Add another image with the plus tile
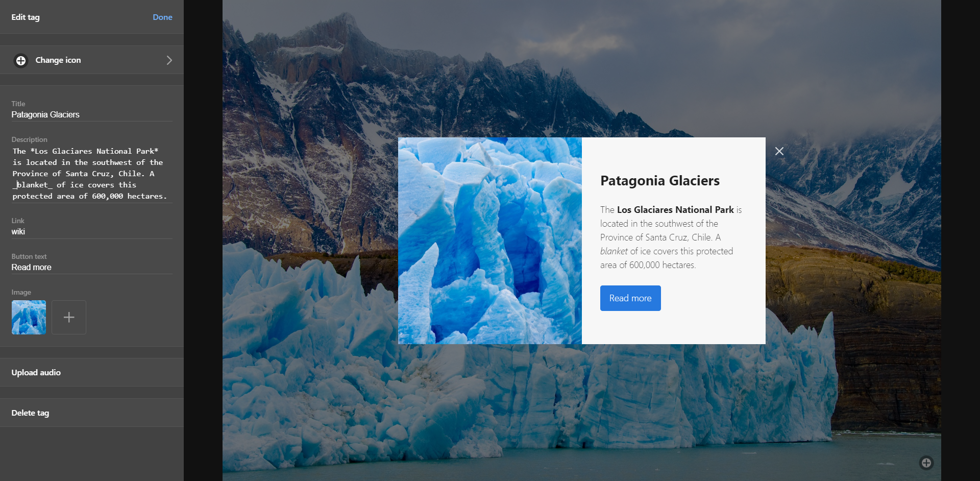 click(x=69, y=317)
